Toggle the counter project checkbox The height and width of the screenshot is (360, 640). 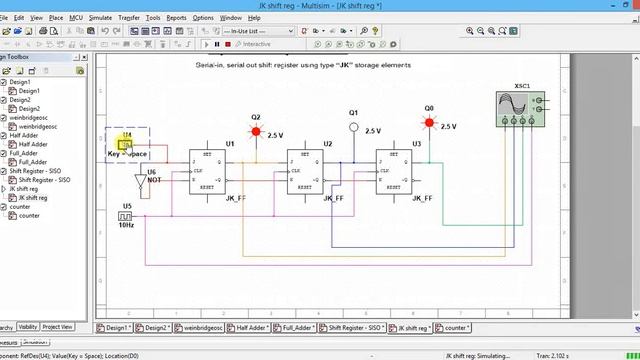tap(4, 207)
